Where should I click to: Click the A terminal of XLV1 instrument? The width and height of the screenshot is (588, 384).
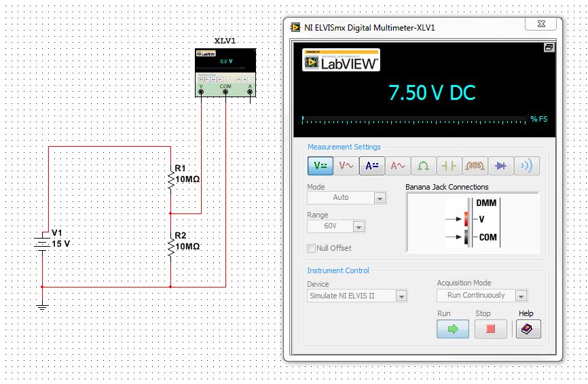pyautogui.click(x=250, y=91)
